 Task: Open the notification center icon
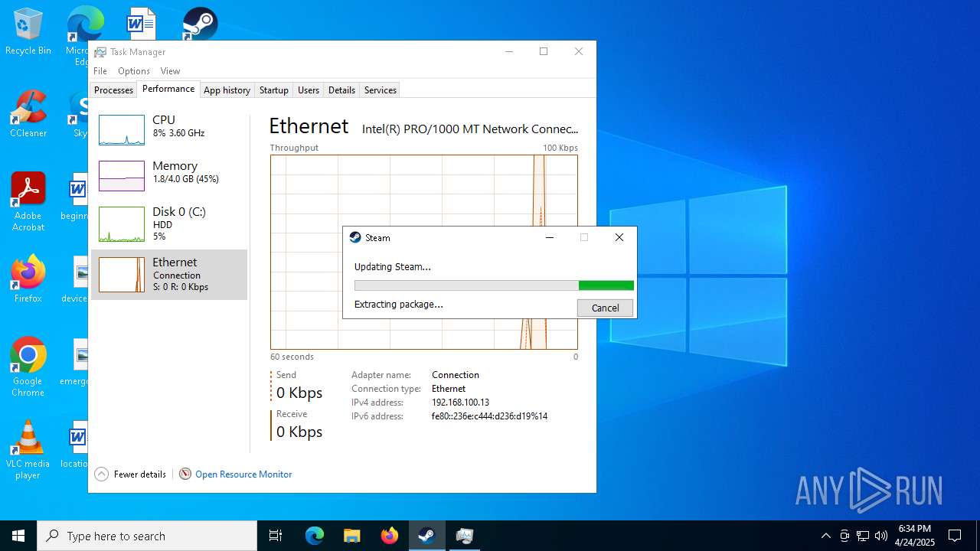[955, 536]
